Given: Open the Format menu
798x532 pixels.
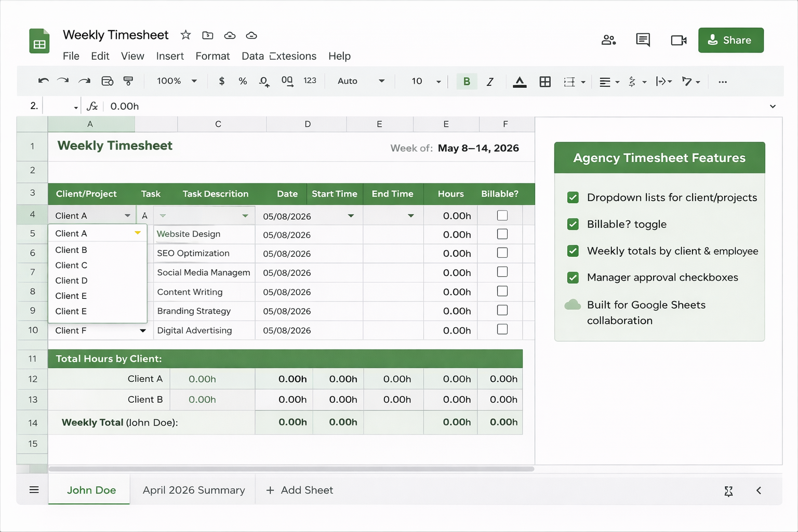Looking at the screenshot, I should pyautogui.click(x=212, y=56).
